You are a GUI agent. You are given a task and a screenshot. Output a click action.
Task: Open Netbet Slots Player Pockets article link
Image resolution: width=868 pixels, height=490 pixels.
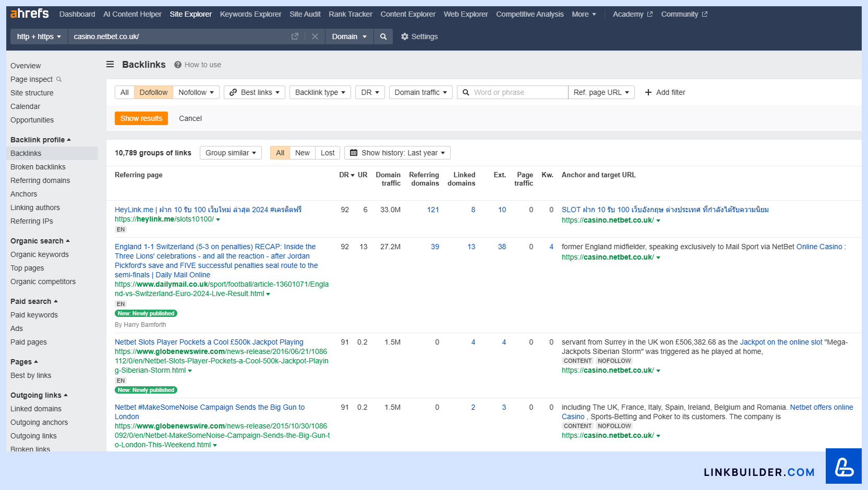(209, 342)
